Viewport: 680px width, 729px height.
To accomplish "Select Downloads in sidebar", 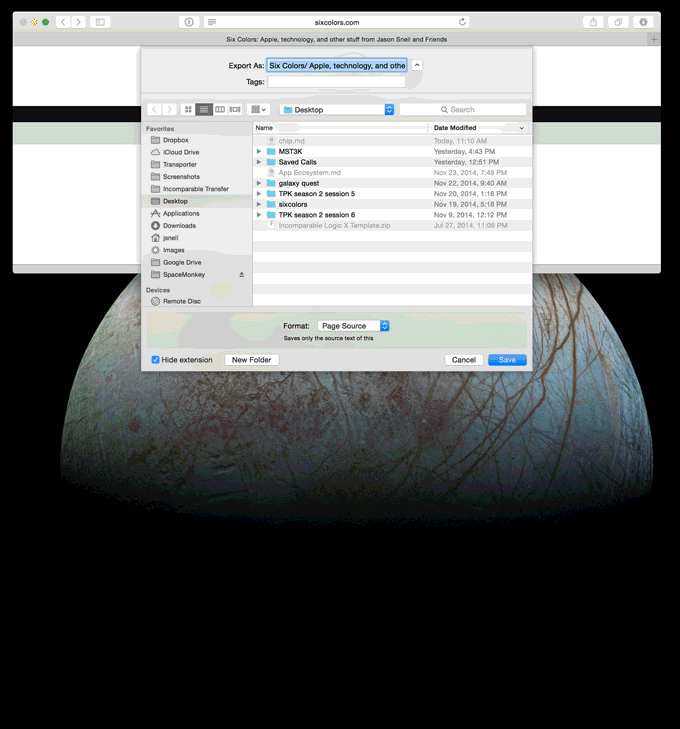I will [x=197, y=225].
